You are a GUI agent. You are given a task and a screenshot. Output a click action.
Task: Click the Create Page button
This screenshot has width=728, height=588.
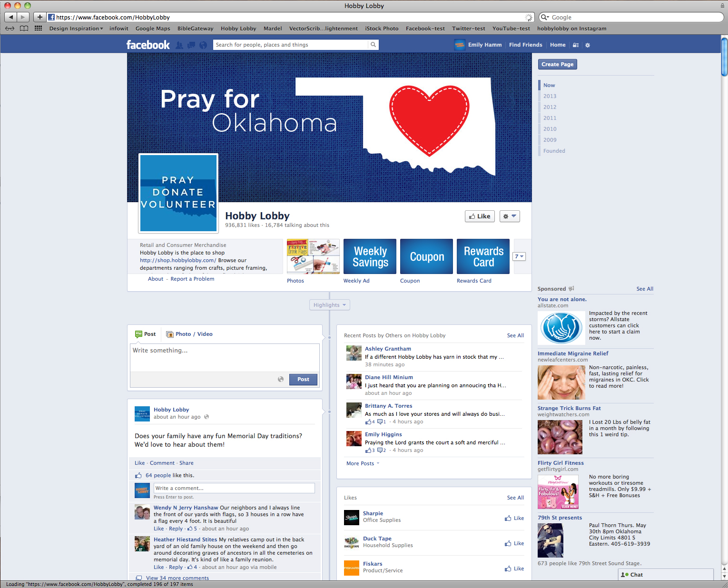pyautogui.click(x=558, y=64)
